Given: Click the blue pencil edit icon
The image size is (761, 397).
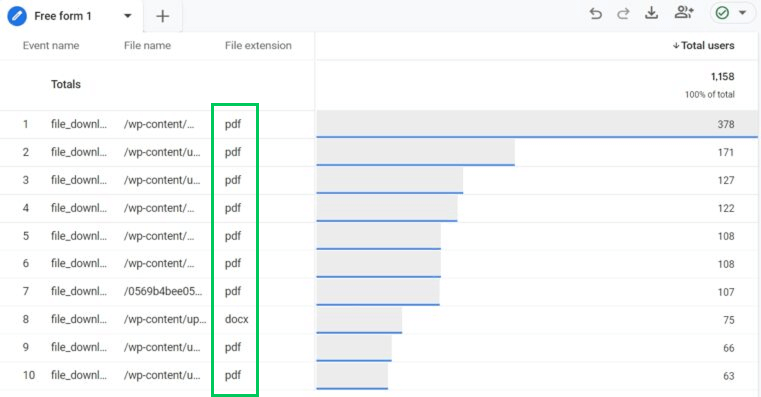Looking at the screenshot, I should pos(17,16).
